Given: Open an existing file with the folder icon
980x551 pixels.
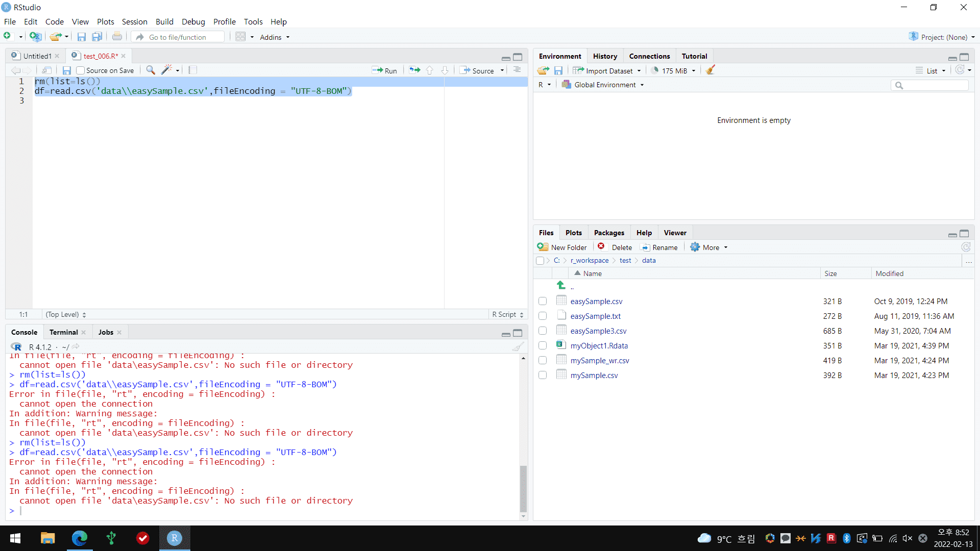Looking at the screenshot, I should click(x=55, y=37).
